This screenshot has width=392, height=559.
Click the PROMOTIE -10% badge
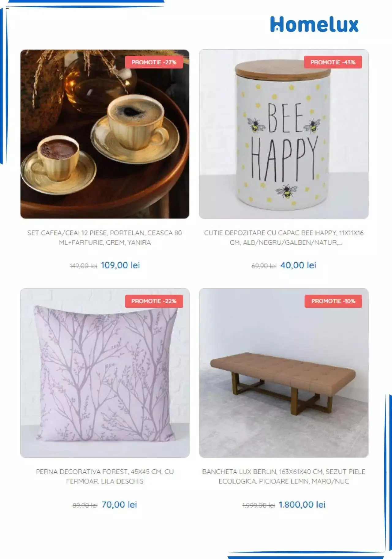333,301
